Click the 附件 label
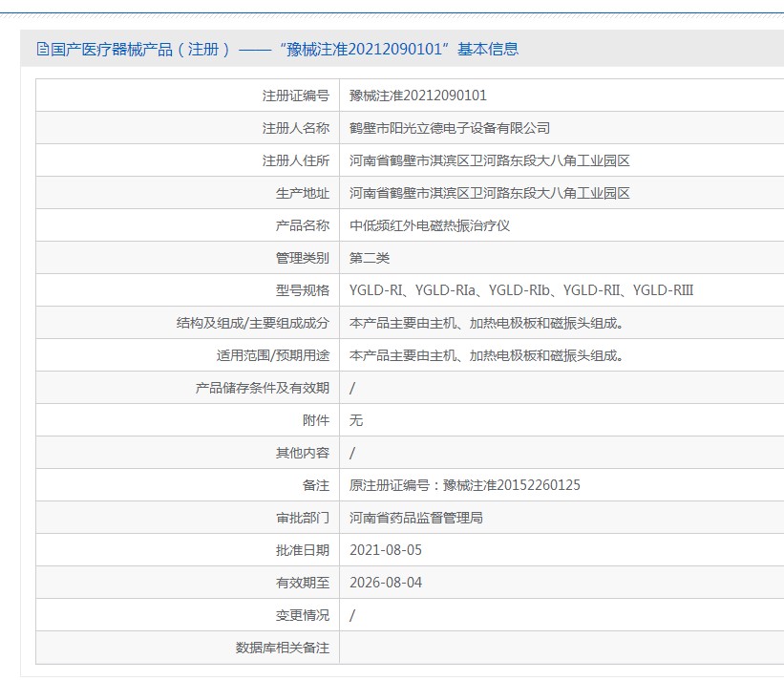Viewport: 784px width, 681px height. tap(315, 420)
